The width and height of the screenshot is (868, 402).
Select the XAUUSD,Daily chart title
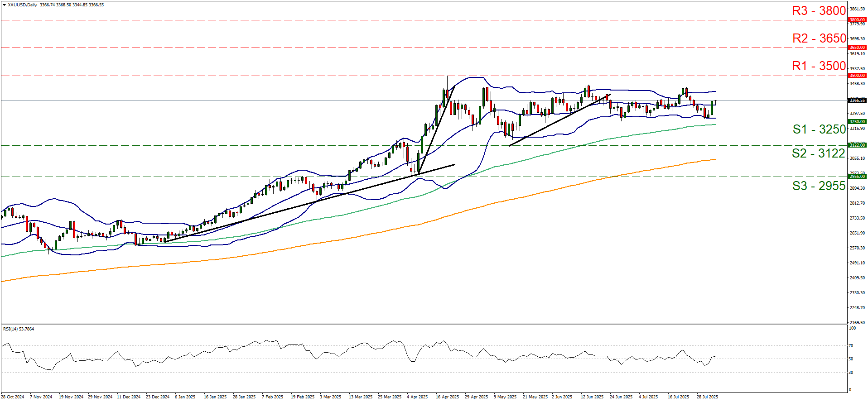23,5
